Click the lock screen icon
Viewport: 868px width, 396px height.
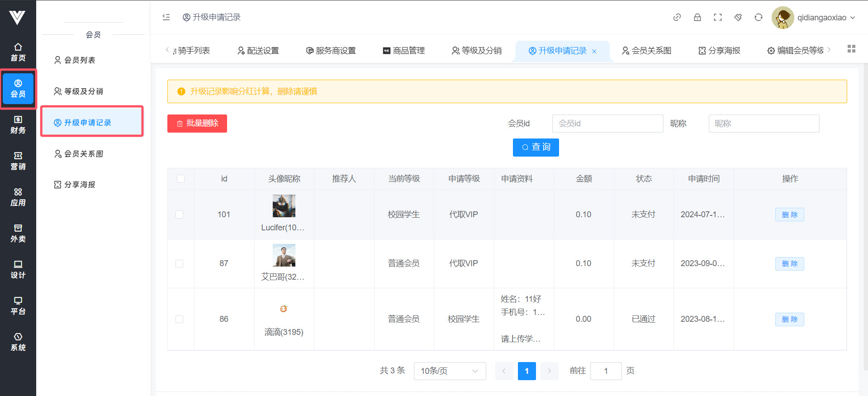pos(697,17)
